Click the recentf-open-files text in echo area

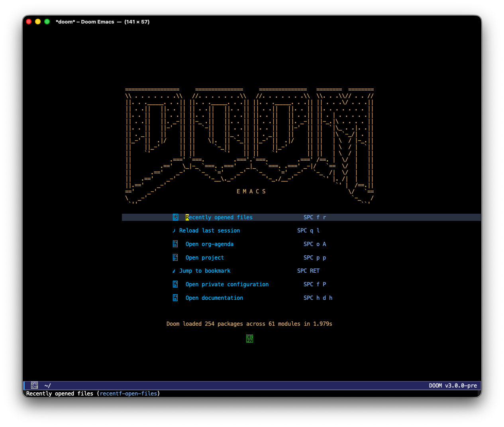pos(128,394)
